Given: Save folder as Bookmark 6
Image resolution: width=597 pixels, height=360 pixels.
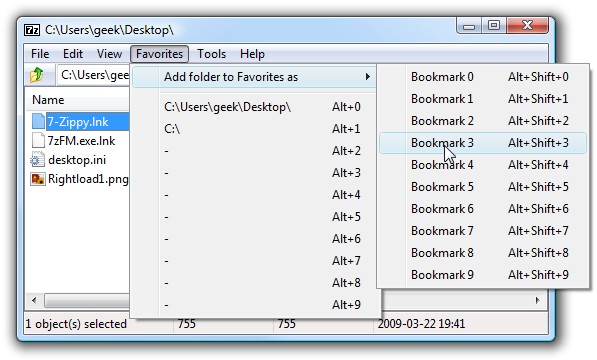Looking at the screenshot, I should click(x=483, y=209).
